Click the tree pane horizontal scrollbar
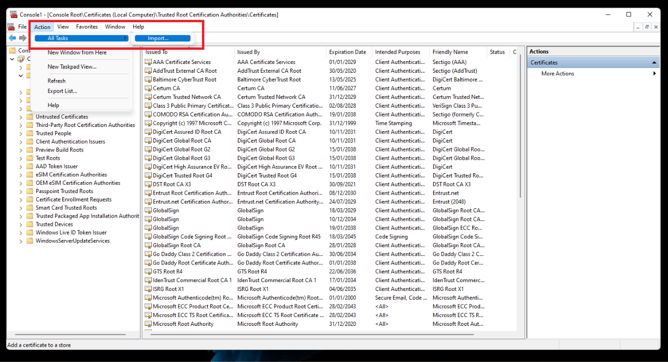The image size is (668, 362). [x=70, y=334]
